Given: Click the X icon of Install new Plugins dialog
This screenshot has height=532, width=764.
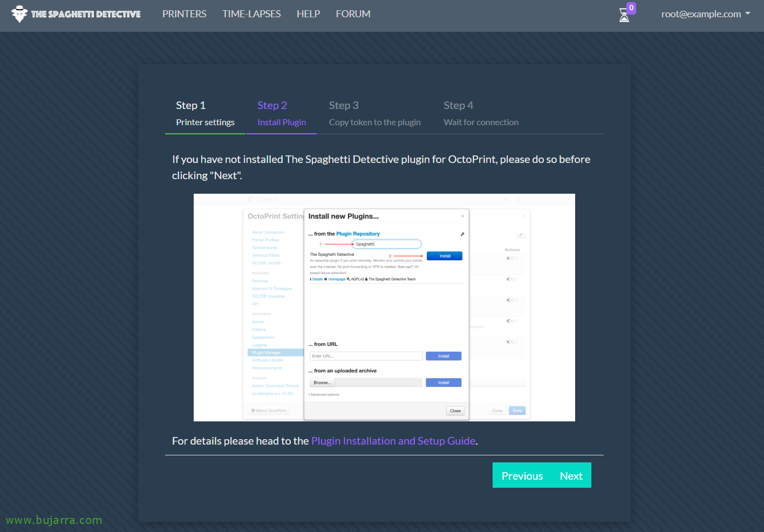Looking at the screenshot, I should pos(462,216).
